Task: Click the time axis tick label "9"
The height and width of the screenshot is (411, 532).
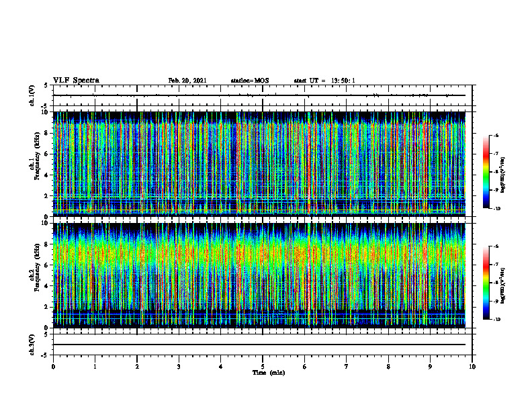Action: point(430,367)
